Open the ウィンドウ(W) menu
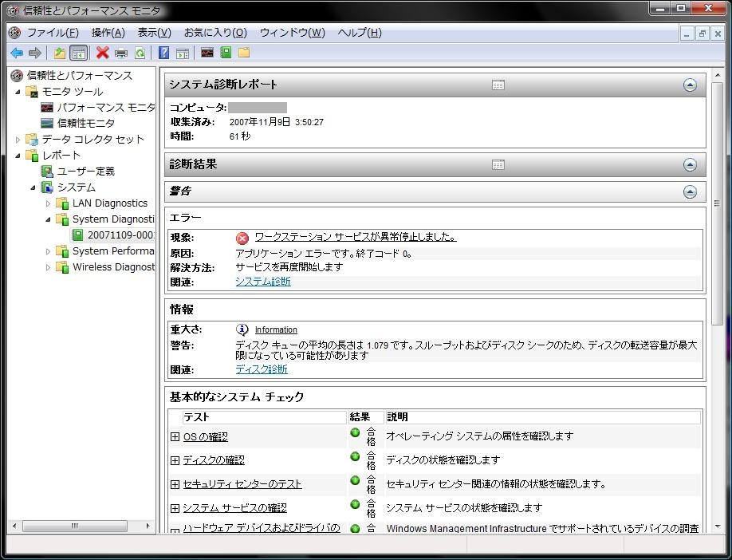The image size is (732, 560). (x=292, y=33)
